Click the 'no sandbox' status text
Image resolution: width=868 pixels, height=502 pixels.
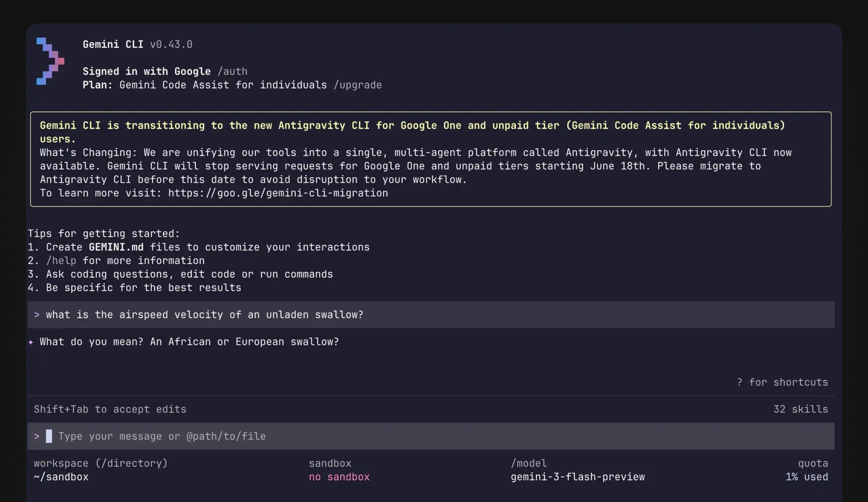(x=339, y=477)
